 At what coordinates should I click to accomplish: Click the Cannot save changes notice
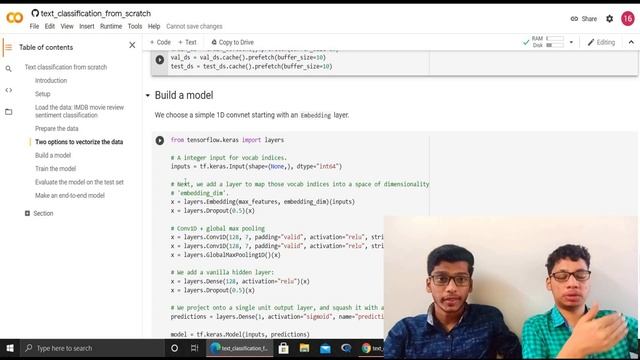pos(194,26)
